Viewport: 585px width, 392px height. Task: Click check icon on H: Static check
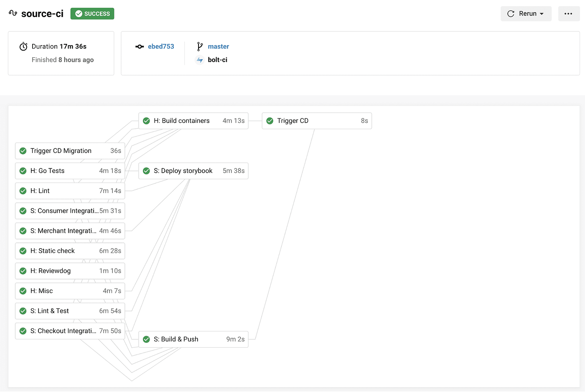tap(23, 251)
